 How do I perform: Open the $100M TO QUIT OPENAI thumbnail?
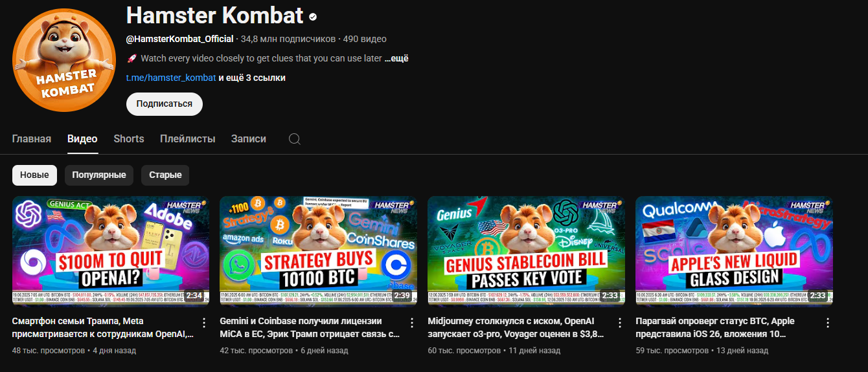[x=111, y=252]
